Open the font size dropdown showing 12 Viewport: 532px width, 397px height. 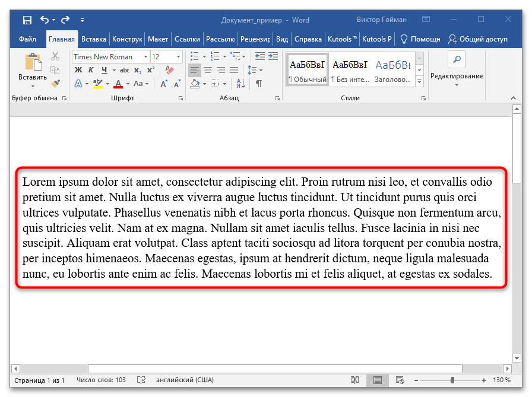click(x=178, y=57)
